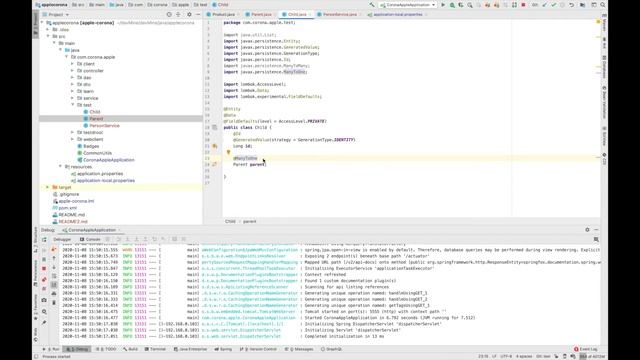This screenshot has height=360, width=640.
Task: Click the @ManyToOne annotation in editor
Action: (245, 158)
